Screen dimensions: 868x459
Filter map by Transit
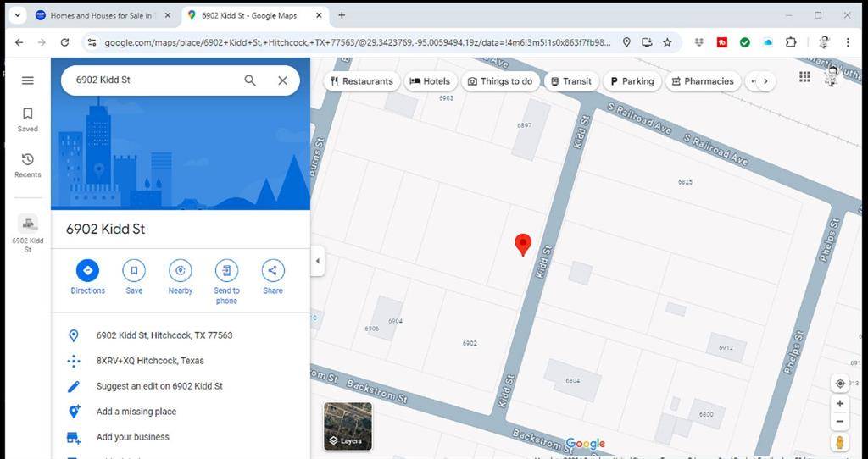tap(571, 81)
